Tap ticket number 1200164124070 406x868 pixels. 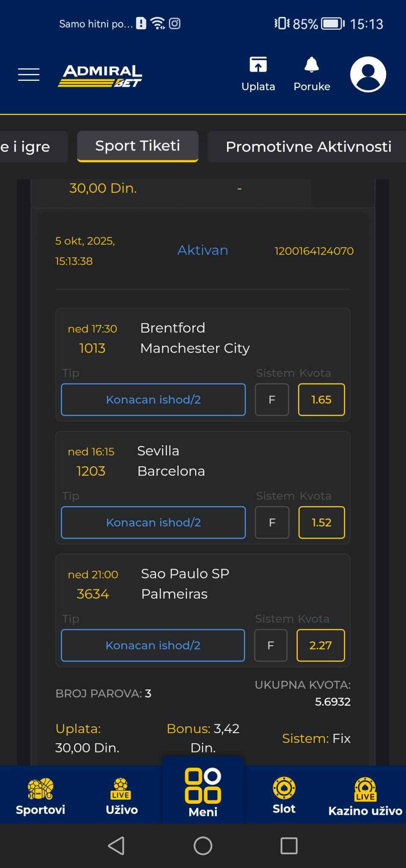tap(314, 251)
